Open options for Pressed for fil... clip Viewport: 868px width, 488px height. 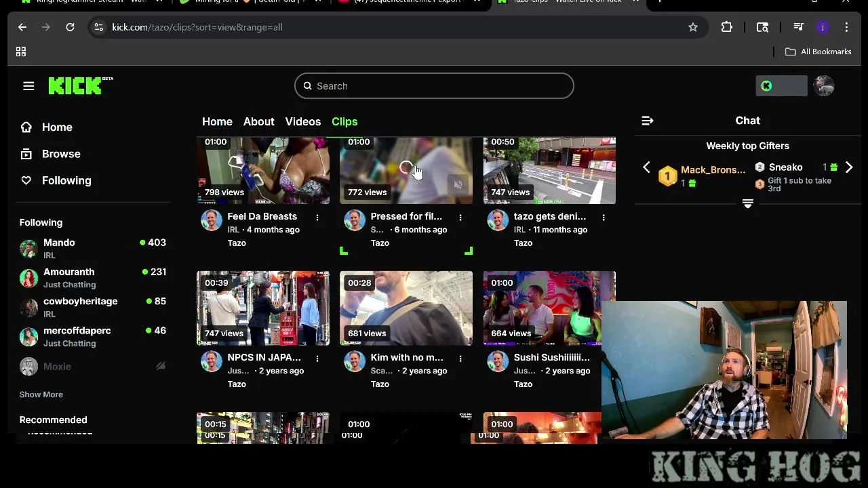point(460,217)
